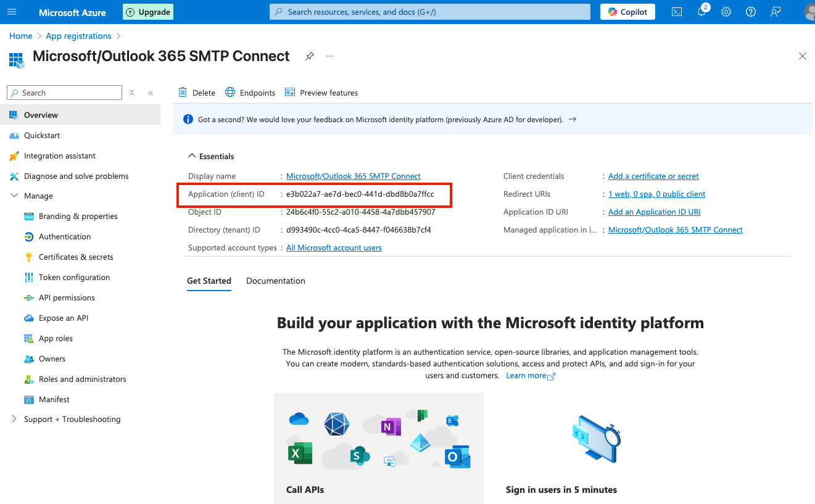Image resolution: width=815 pixels, height=504 pixels.
Task: Pin the app registration blade
Action: pyautogui.click(x=310, y=56)
